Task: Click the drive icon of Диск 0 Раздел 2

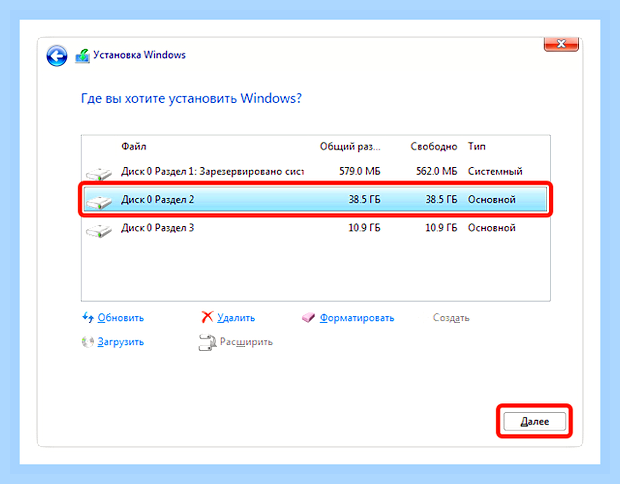Action: 99,202
